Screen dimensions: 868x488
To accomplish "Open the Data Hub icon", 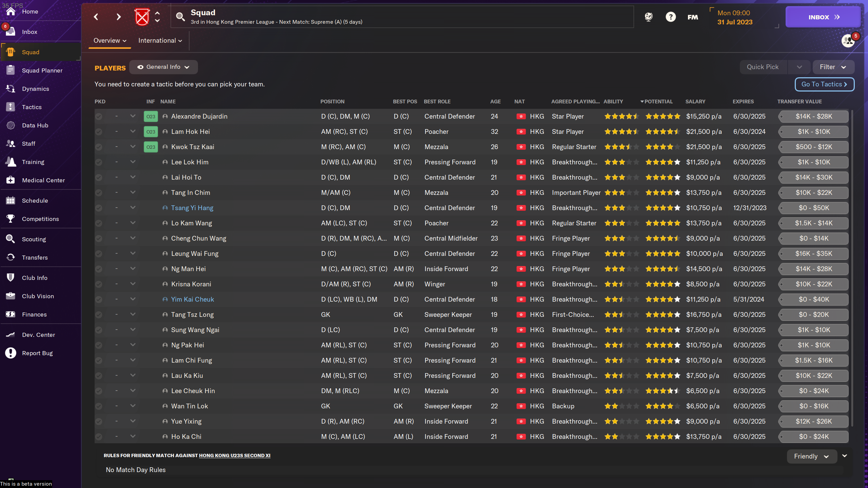I will (x=11, y=125).
